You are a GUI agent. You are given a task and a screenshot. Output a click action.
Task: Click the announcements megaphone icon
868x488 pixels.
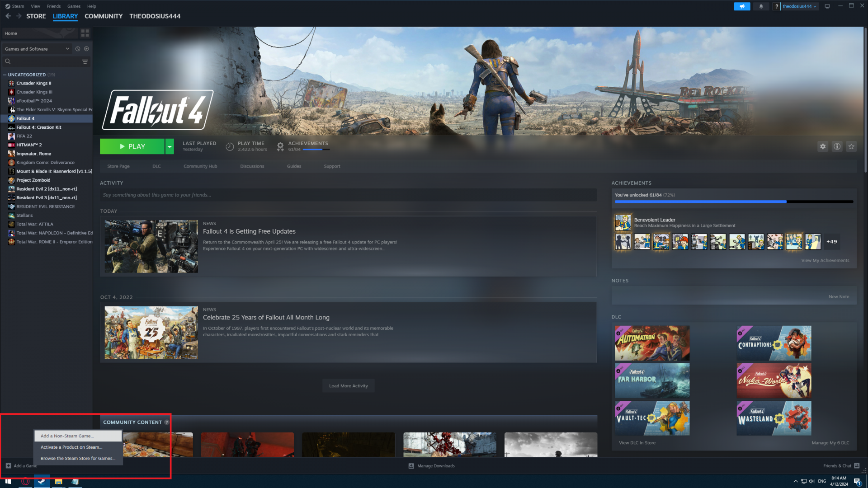[742, 6]
